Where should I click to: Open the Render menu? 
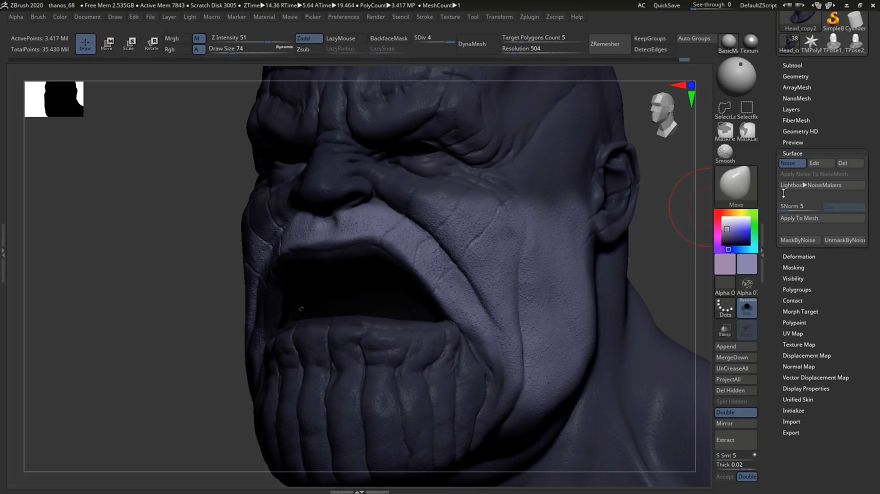pos(375,17)
